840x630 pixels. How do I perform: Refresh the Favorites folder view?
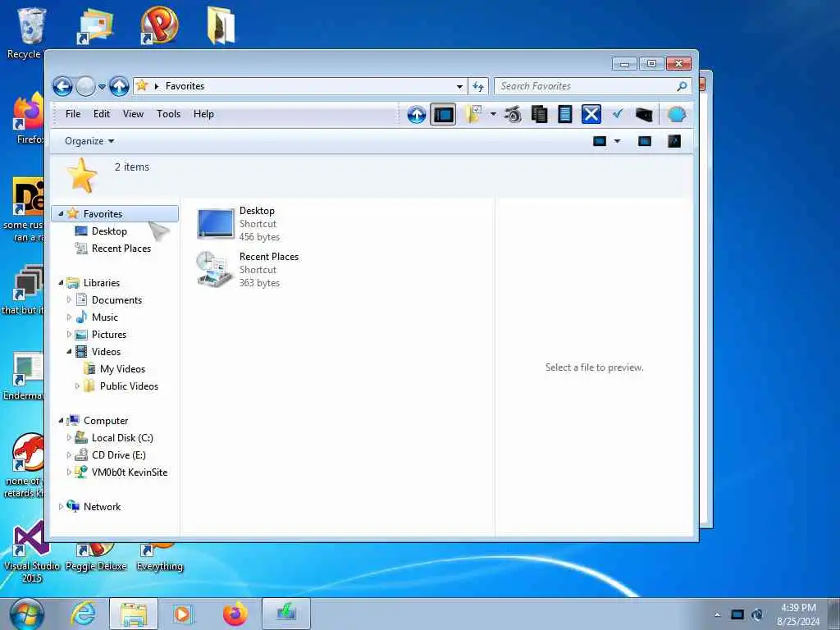coord(478,86)
